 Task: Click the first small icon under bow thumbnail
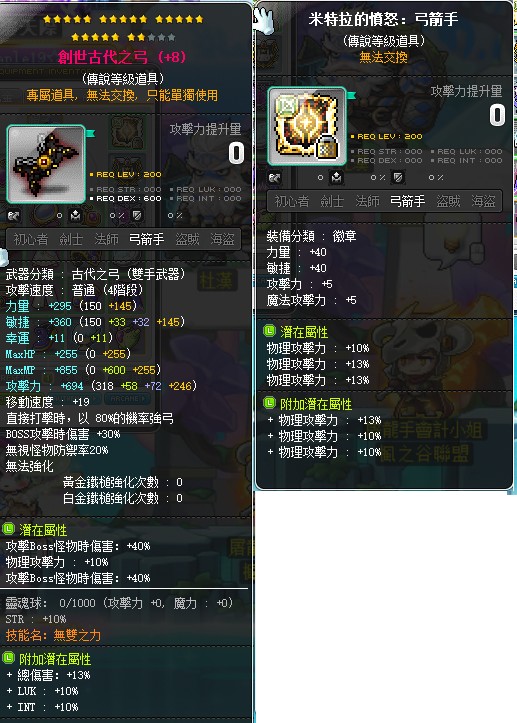[13, 215]
